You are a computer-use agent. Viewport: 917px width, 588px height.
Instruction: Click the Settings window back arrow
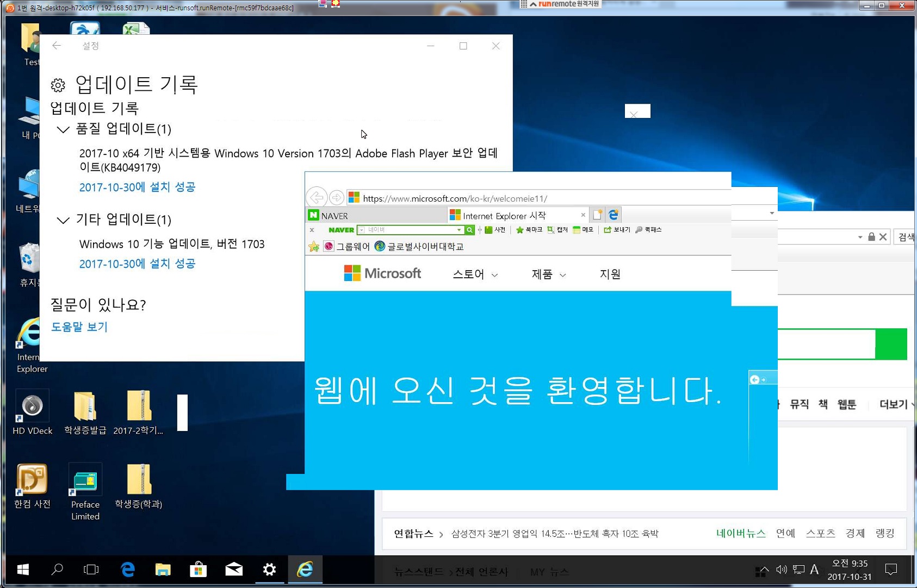click(57, 46)
